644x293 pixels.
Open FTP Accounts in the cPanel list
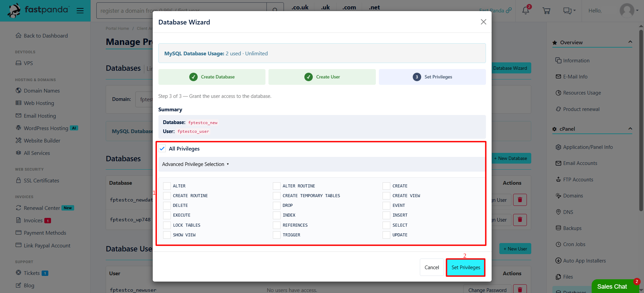tap(574, 180)
